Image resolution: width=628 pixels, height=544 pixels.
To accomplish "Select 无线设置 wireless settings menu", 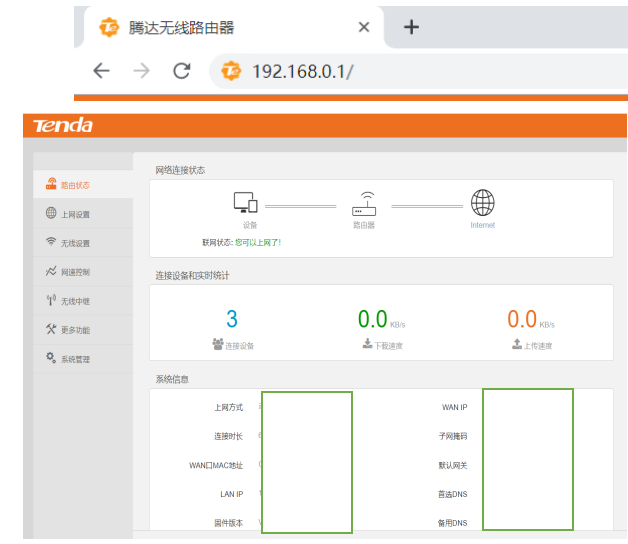I will [75, 243].
